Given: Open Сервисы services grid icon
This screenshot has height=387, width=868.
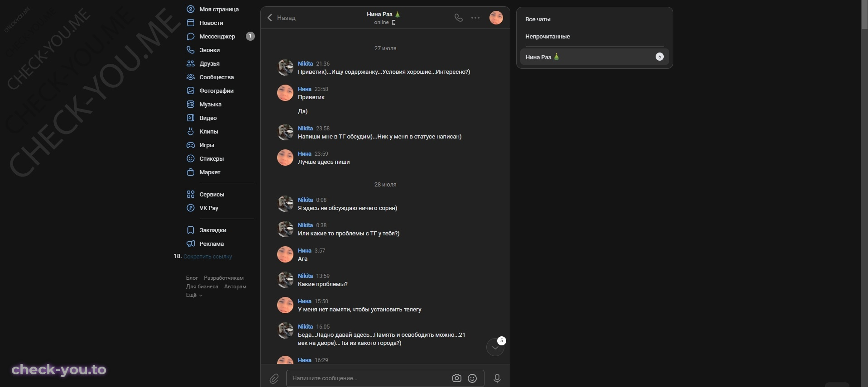Looking at the screenshot, I should pyautogui.click(x=191, y=194).
